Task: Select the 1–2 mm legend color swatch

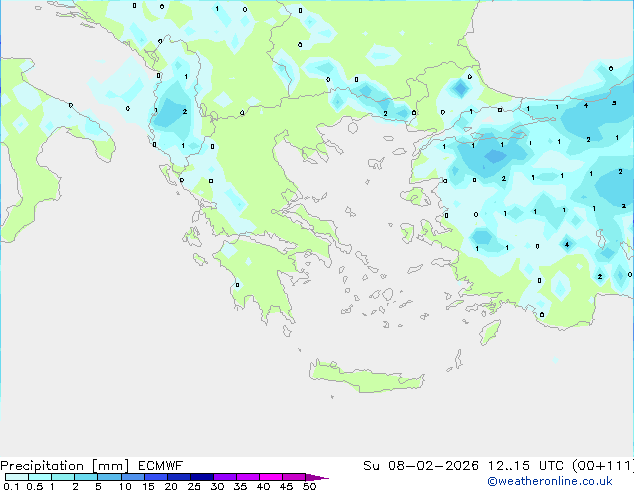Action: [63, 477]
